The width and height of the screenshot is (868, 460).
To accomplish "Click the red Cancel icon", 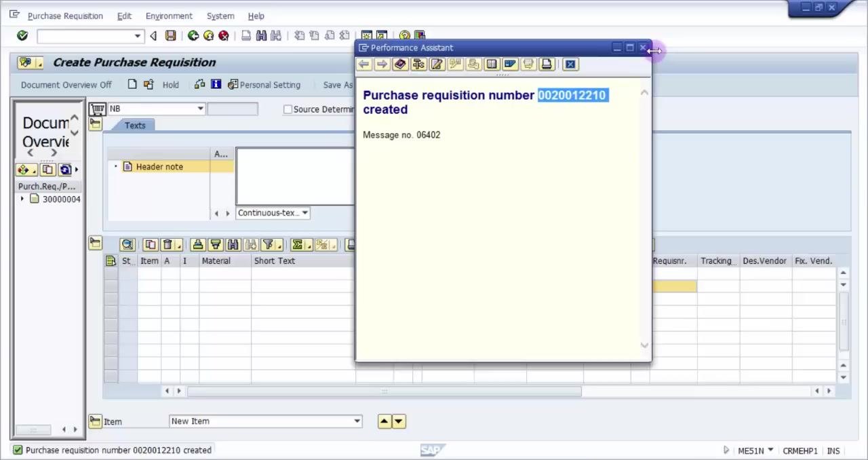I will pos(223,36).
